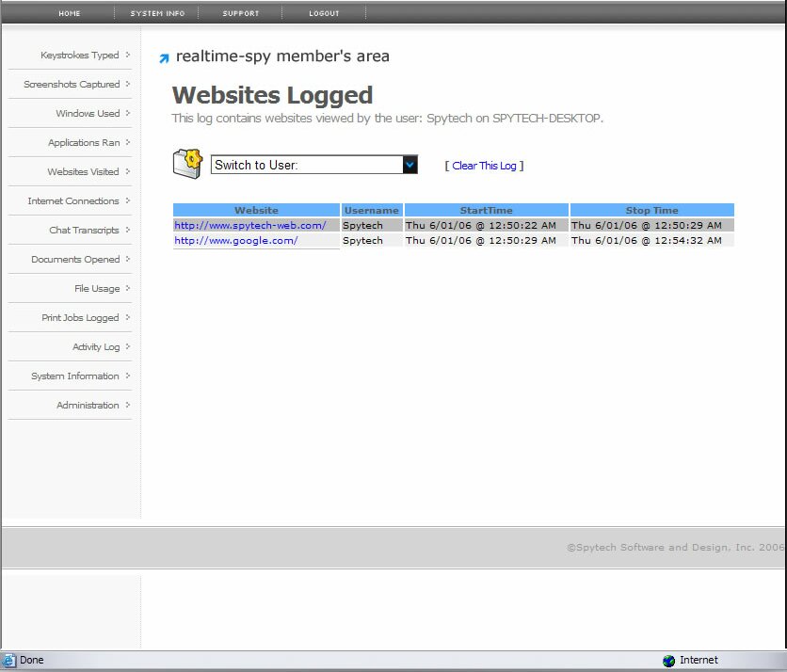The width and height of the screenshot is (787, 672).
Task: Open the google.com logged website link
Action: click(236, 241)
